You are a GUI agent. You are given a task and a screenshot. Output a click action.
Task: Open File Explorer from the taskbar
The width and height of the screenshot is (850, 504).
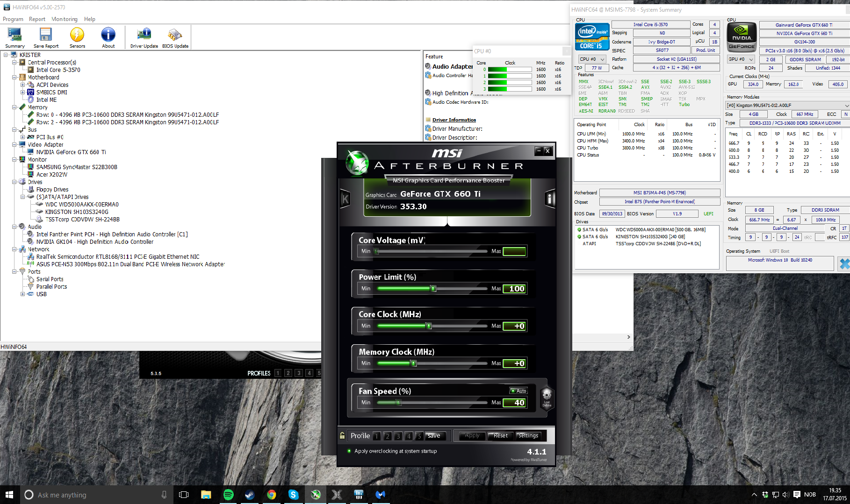point(206,495)
